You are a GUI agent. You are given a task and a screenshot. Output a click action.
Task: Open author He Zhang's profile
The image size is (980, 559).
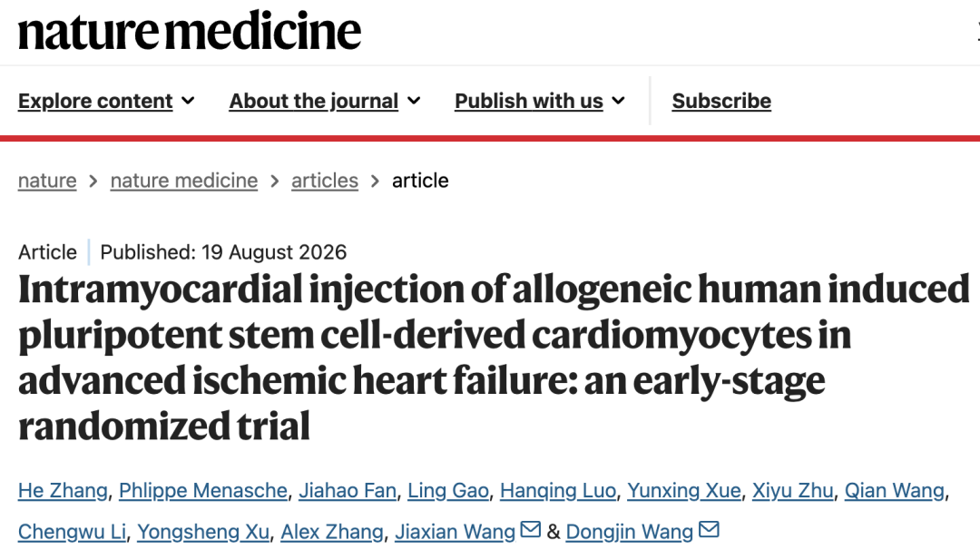click(x=63, y=491)
